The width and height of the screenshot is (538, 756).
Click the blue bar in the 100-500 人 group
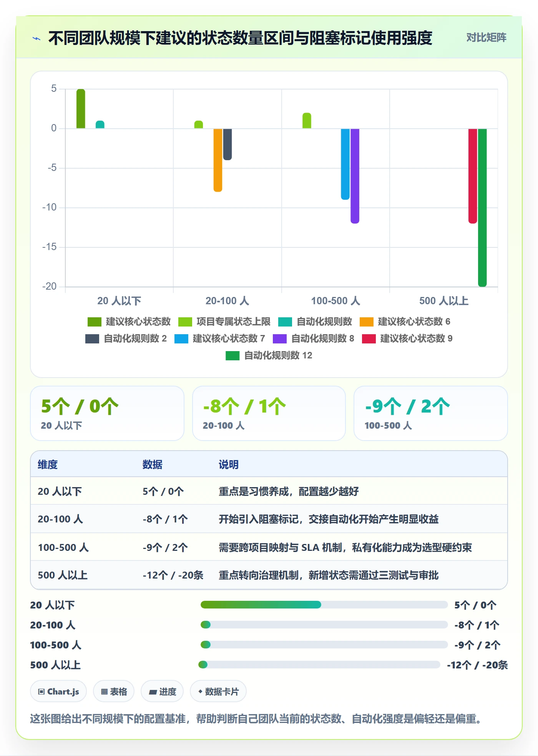tap(345, 164)
